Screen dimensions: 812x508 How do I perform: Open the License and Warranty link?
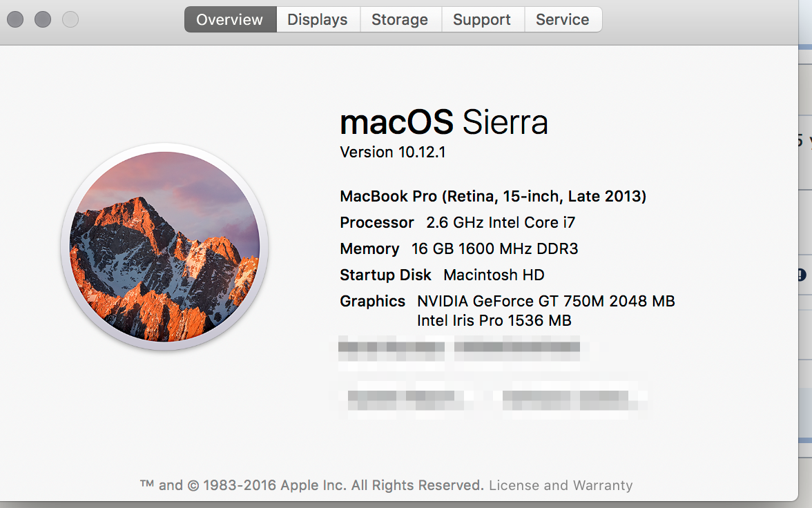tap(561, 485)
